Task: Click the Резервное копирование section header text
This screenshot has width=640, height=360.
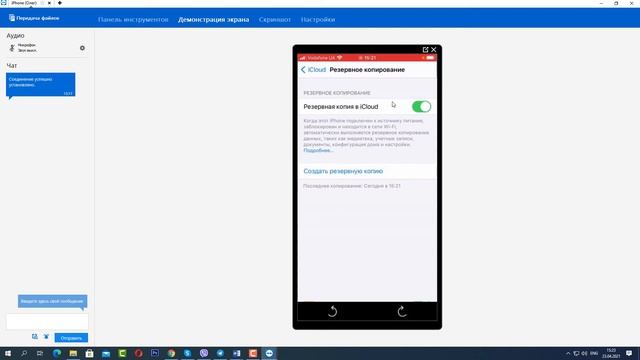Action: pyautogui.click(x=337, y=93)
